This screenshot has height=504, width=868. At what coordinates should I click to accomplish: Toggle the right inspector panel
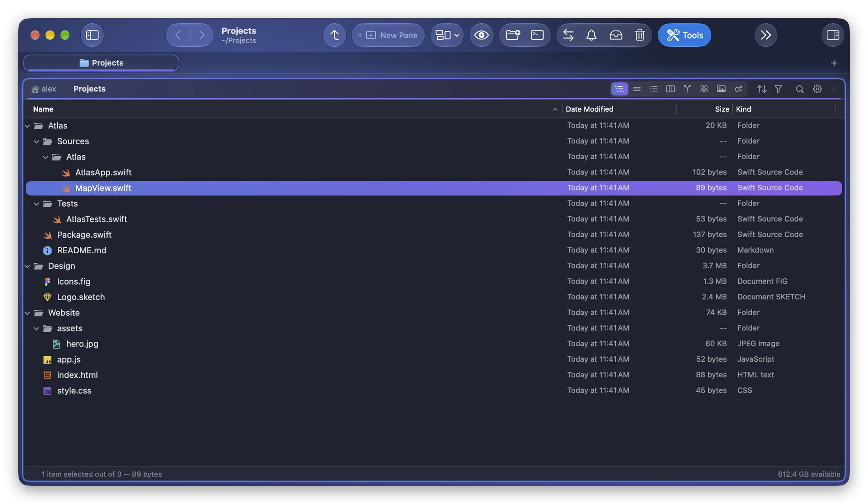(x=833, y=35)
